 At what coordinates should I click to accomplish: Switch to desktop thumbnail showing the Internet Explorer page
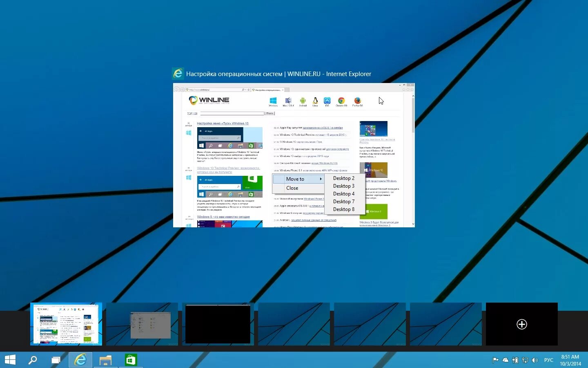click(x=66, y=324)
